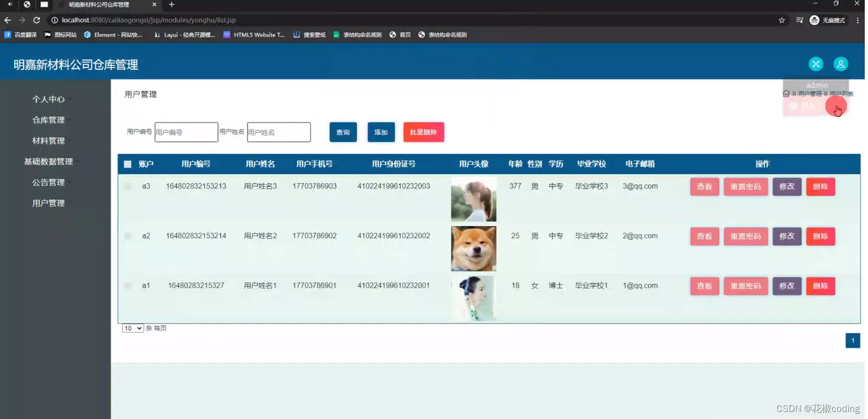
Task: Click the home icon in breadcrumb
Action: 786,94
